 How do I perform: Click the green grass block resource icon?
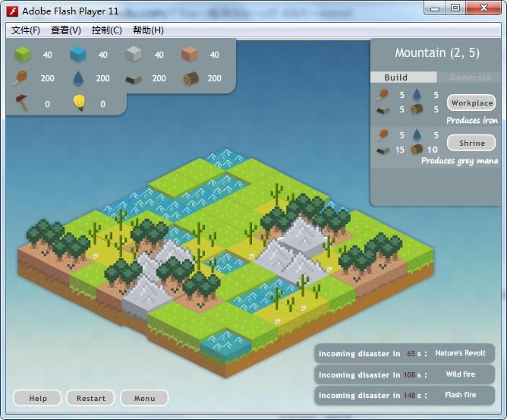point(23,55)
